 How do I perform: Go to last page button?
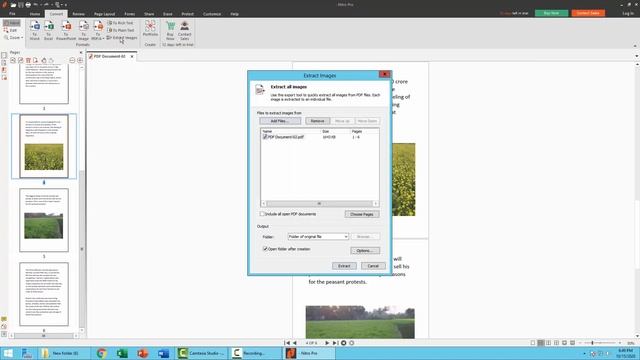click(x=335, y=343)
